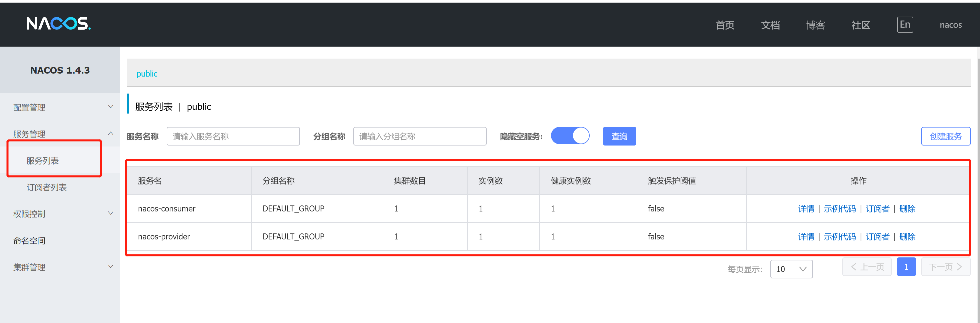The image size is (980, 323).
Task: Click the 创建服务 button
Action: (x=946, y=136)
